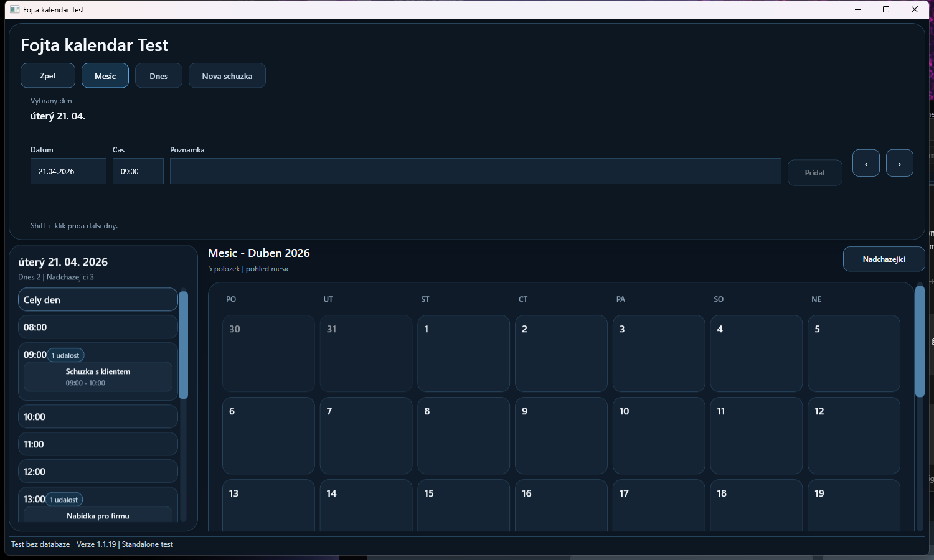Screen dimensions: 934x560
Task: Click the 1 udalost badge at 09:00
Action: point(65,355)
